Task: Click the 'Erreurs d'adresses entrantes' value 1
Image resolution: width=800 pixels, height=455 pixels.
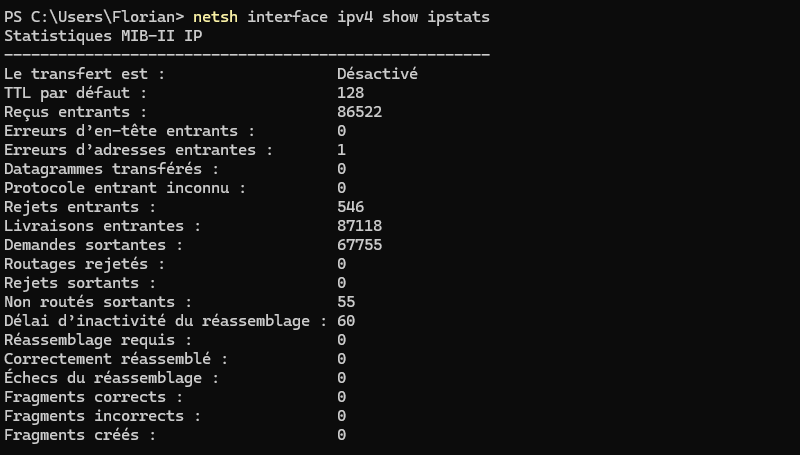Action: 342,150
